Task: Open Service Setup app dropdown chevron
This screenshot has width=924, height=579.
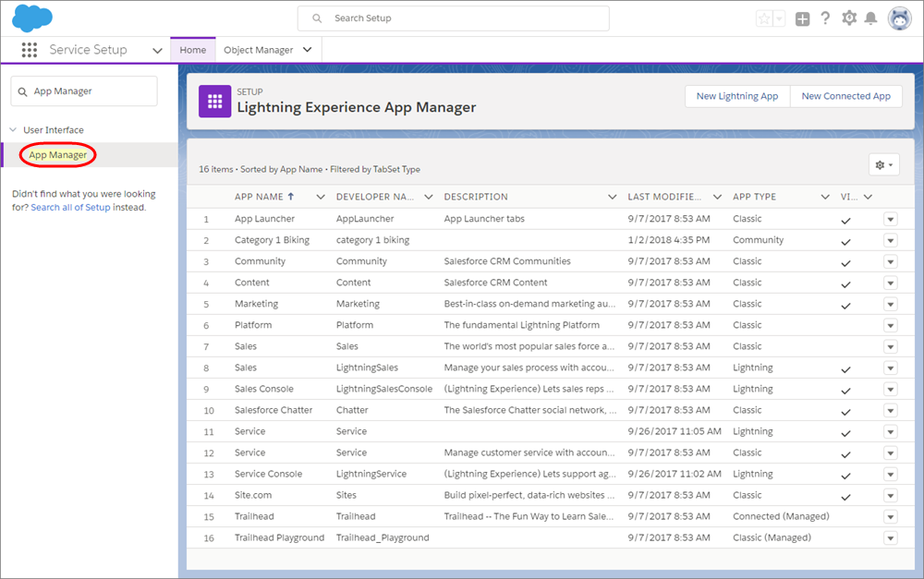Action: coord(157,51)
